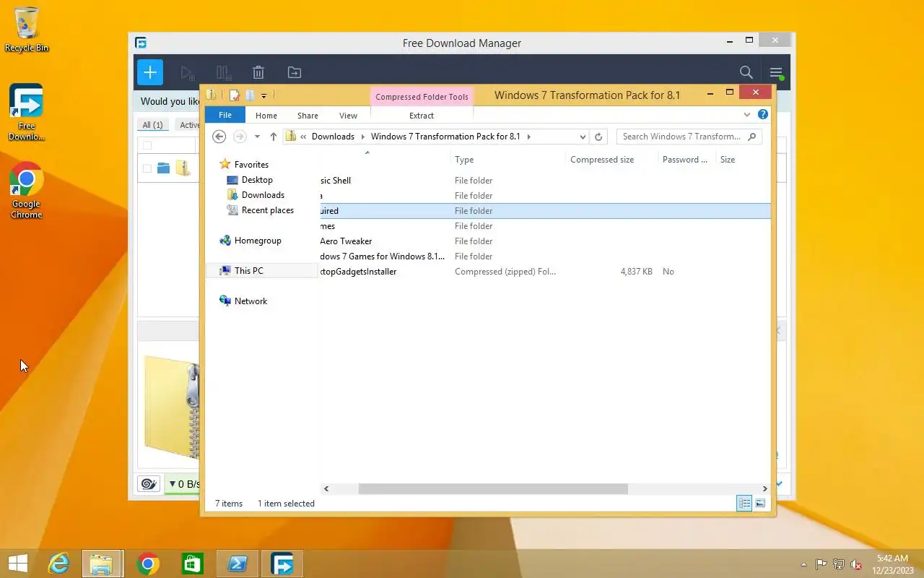Open Internet Explorer from taskbar

pyautogui.click(x=58, y=564)
